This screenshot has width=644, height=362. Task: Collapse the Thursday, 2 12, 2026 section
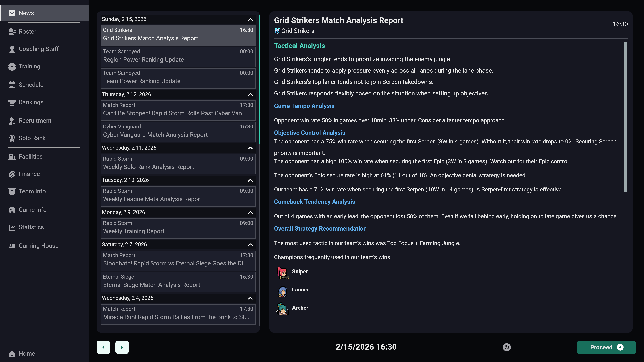point(250,94)
